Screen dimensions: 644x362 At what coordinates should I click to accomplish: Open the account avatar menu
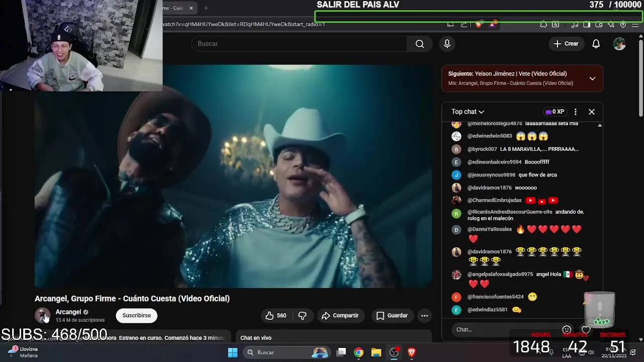(x=619, y=44)
